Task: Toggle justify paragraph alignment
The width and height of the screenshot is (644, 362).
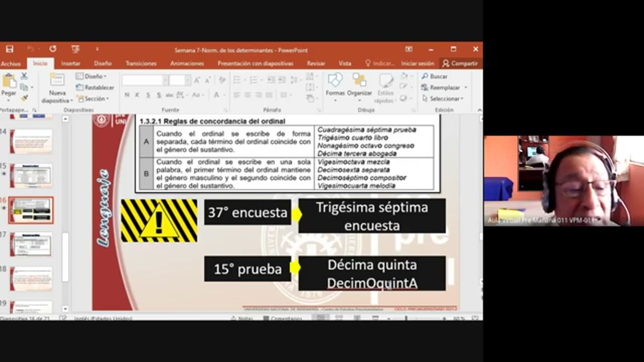Action: [269, 95]
